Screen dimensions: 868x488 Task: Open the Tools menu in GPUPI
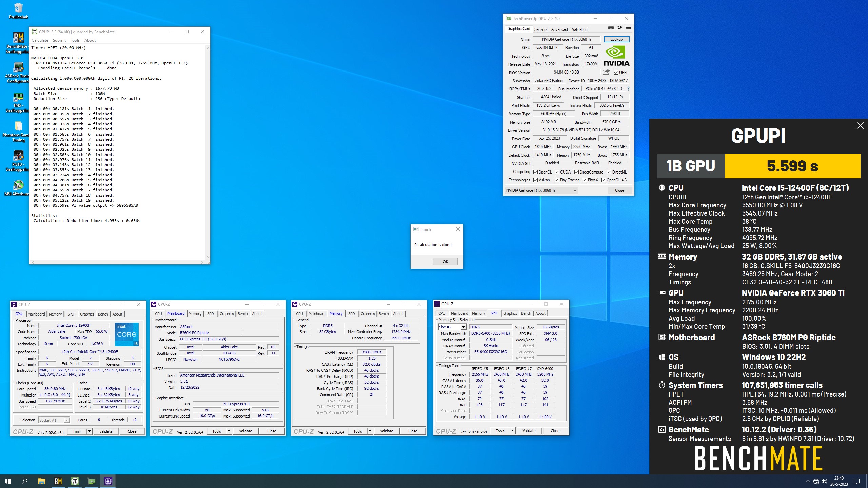[75, 40]
